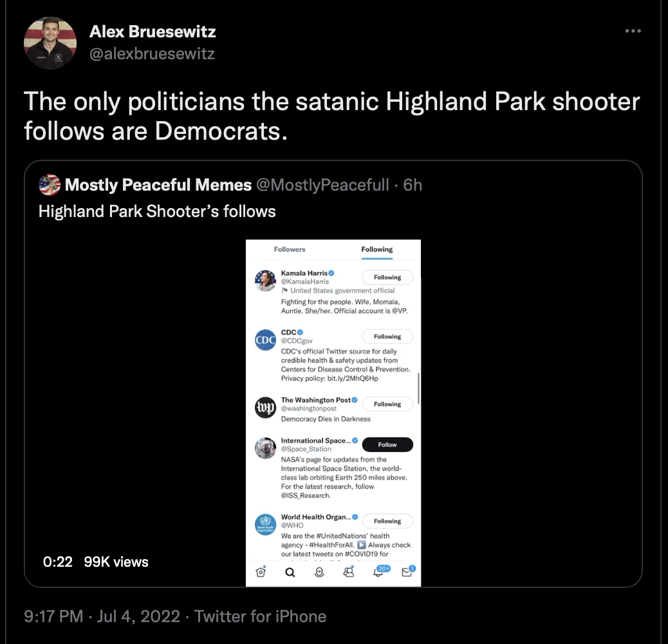Tap the search magnifier icon
The width and height of the screenshot is (668, 644).
[290, 572]
